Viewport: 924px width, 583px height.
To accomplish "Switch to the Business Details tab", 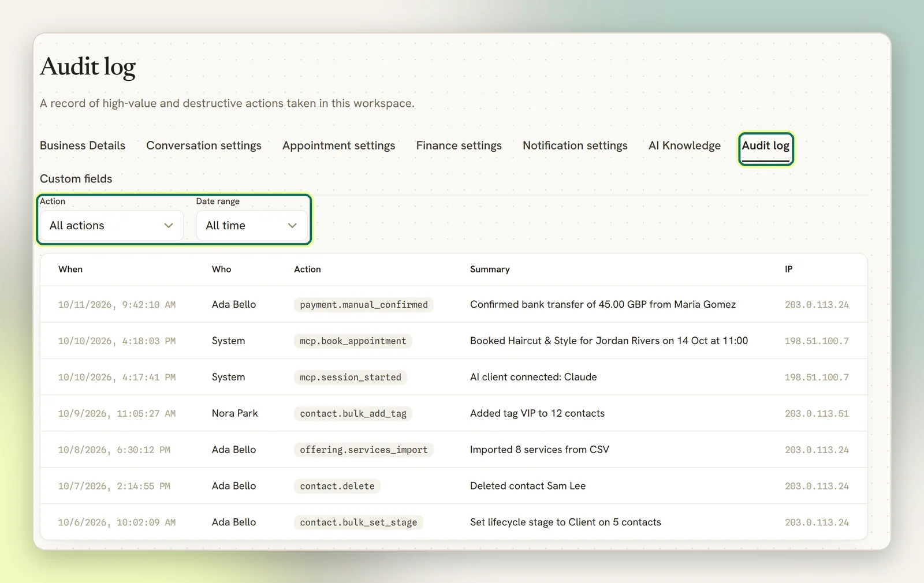I will 83,145.
